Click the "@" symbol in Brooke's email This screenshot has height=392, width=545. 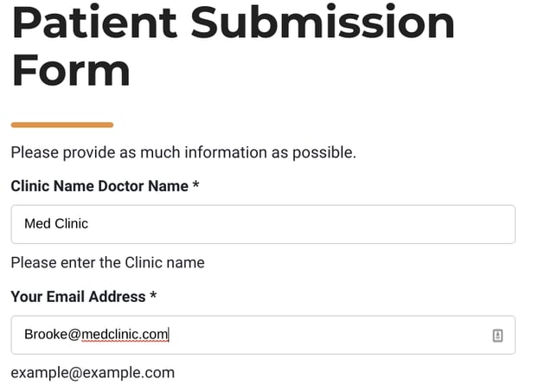pyautogui.click(x=74, y=335)
